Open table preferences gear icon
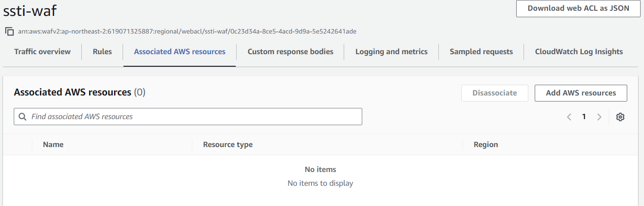This screenshot has height=206, width=644. pyautogui.click(x=620, y=117)
